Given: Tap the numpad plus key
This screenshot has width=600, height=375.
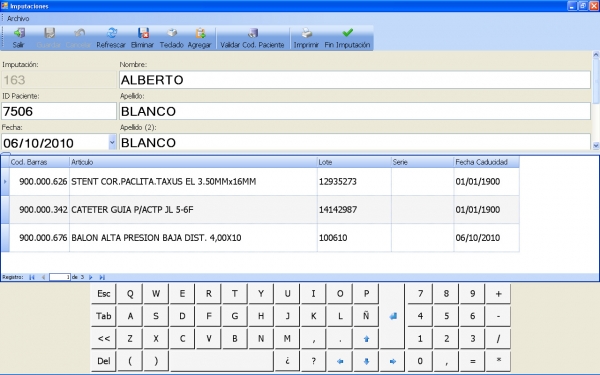Looking at the screenshot, I should click(x=498, y=294).
